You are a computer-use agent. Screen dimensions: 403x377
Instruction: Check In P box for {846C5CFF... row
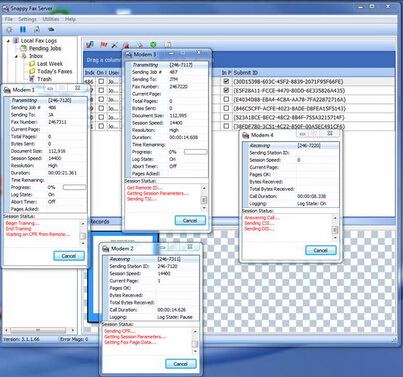(226, 108)
